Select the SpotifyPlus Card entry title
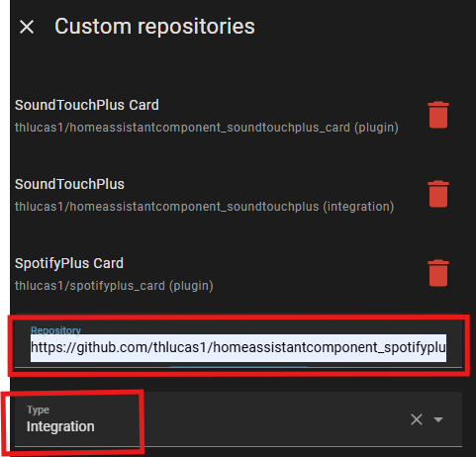The image size is (476, 457). click(69, 263)
